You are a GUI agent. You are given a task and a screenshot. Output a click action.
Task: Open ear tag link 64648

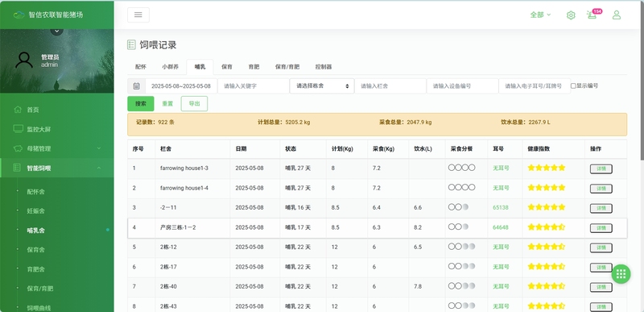(x=501, y=227)
